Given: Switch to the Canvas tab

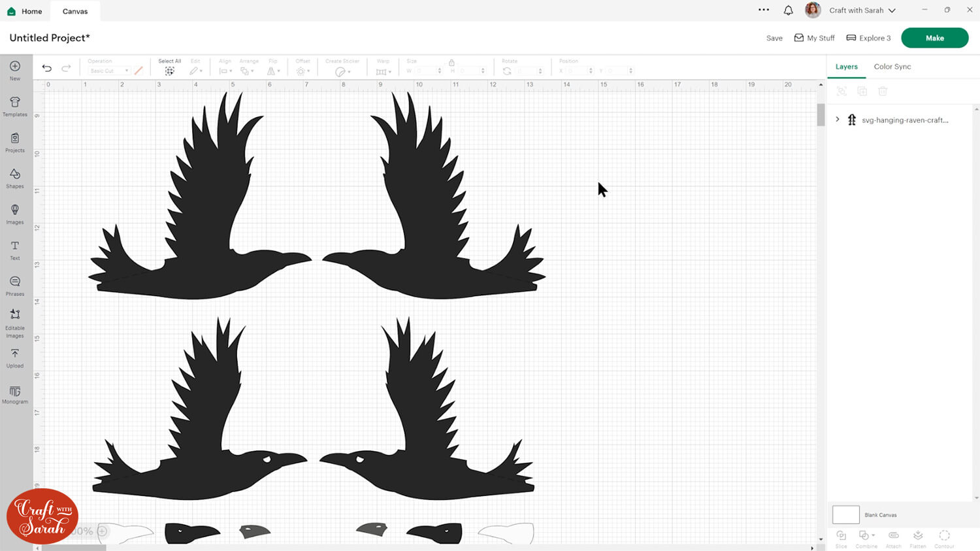Looking at the screenshot, I should pyautogui.click(x=75, y=11).
